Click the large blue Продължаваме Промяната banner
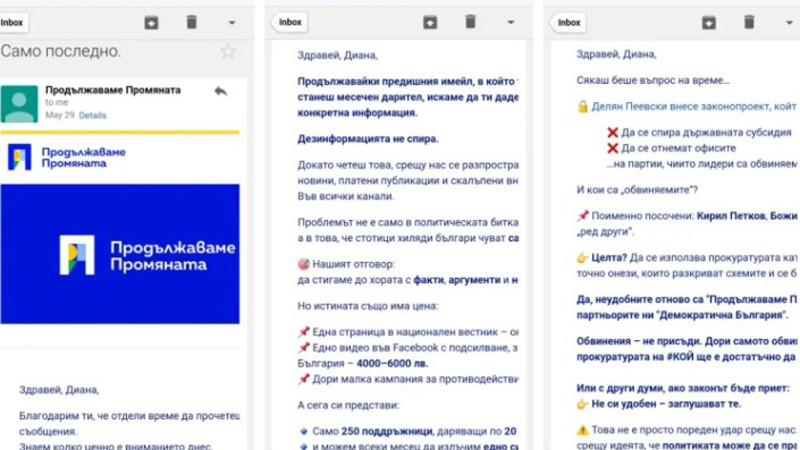 pos(120,254)
